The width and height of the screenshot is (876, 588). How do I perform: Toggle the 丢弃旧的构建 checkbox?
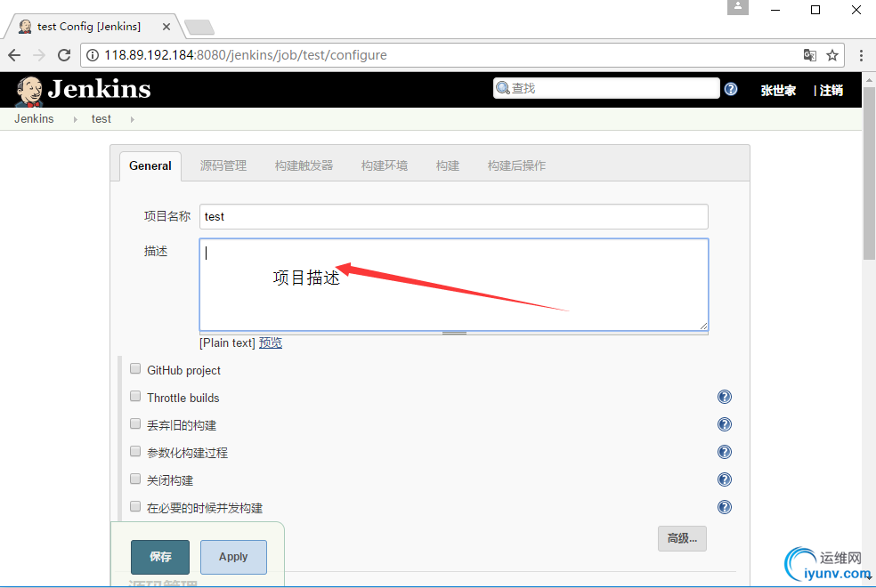coord(135,423)
